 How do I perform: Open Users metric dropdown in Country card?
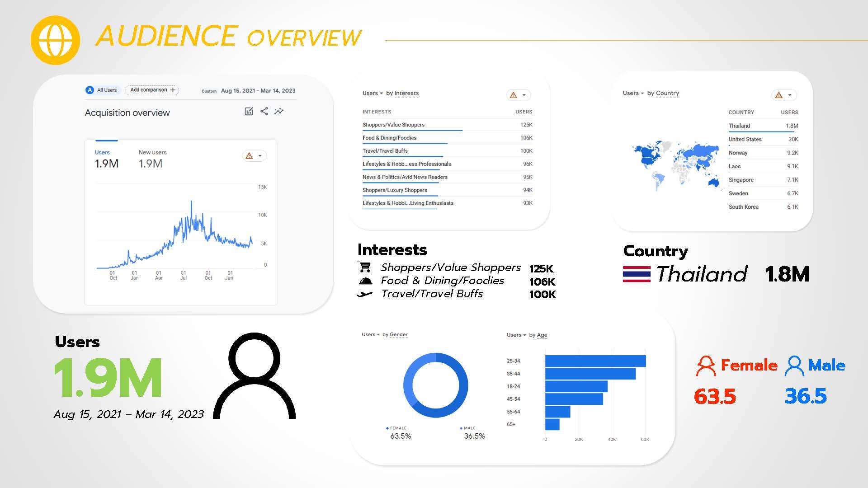pyautogui.click(x=633, y=93)
